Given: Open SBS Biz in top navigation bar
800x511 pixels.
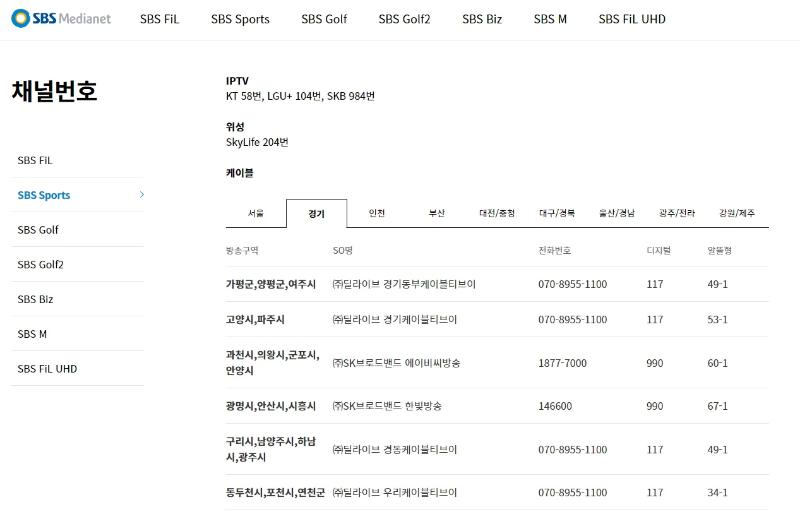Looking at the screenshot, I should (482, 19).
